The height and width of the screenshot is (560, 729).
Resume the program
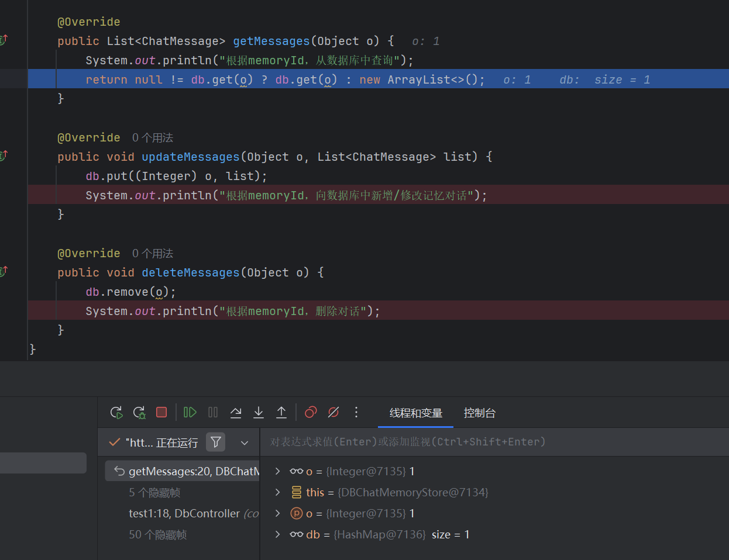tap(190, 413)
